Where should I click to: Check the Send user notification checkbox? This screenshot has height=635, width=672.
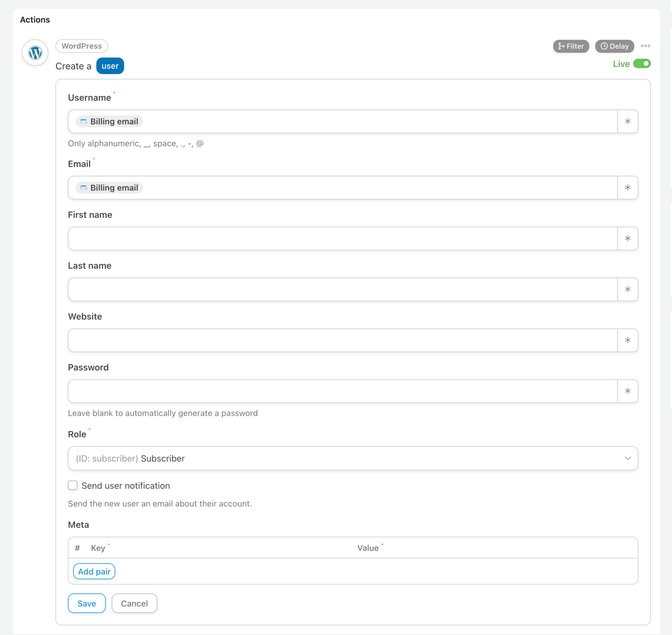tap(73, 485)
